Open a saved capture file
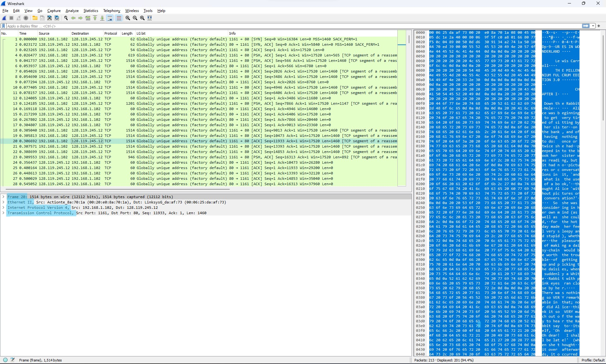This screenshot has width=606, height=364. click(35, 18)
